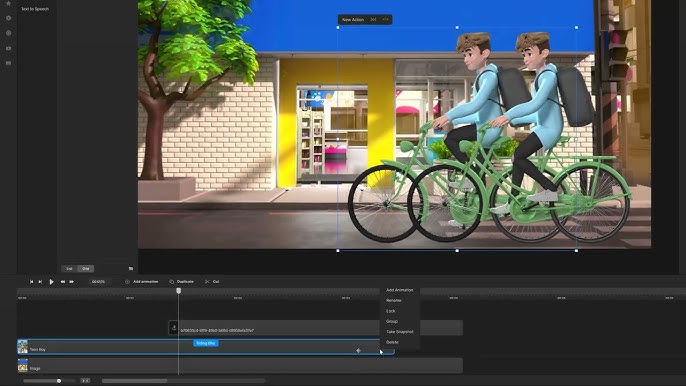686x386 pixels.
Task: Select the Teen Boy track label
Action: tap(38, 350)
